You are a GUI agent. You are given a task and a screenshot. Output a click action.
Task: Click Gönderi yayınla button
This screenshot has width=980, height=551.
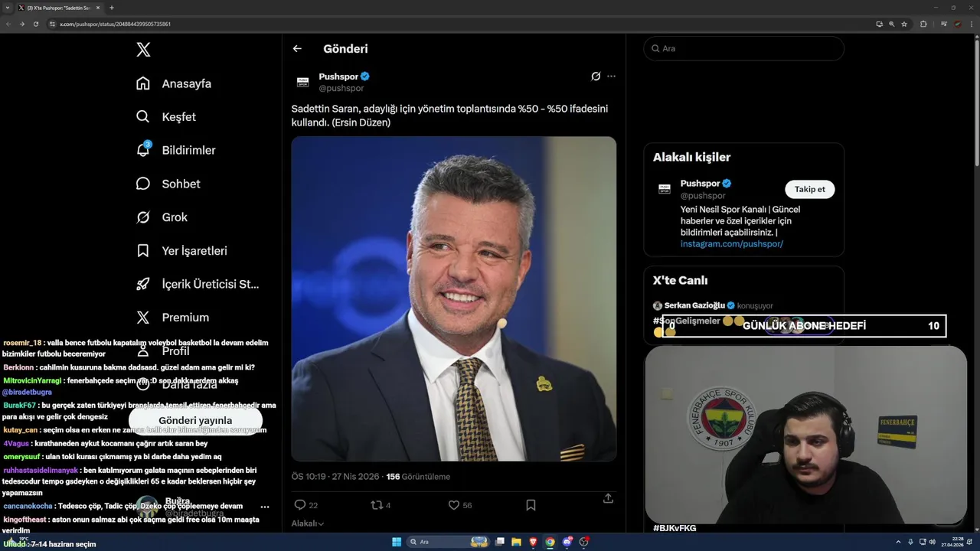[x=195, y=420]
